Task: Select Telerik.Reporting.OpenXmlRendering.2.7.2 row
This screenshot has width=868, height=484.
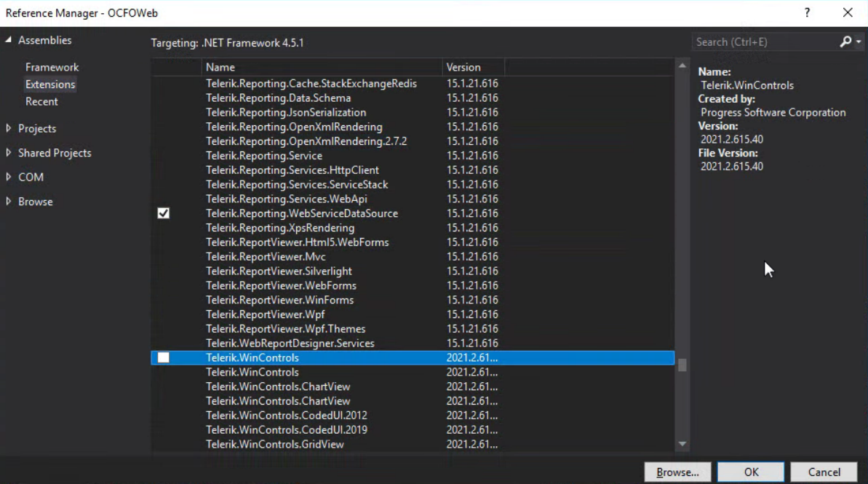Action: click(413, 141)
